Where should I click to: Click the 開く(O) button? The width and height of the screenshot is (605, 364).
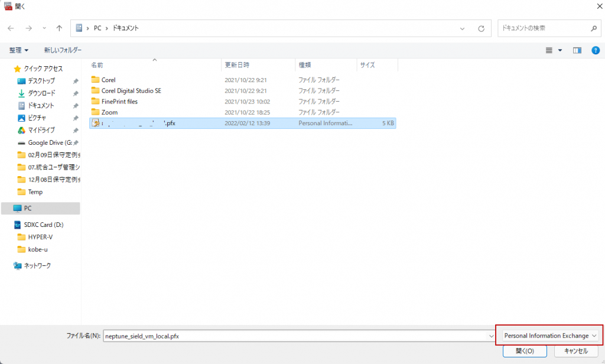click(525, 350)
